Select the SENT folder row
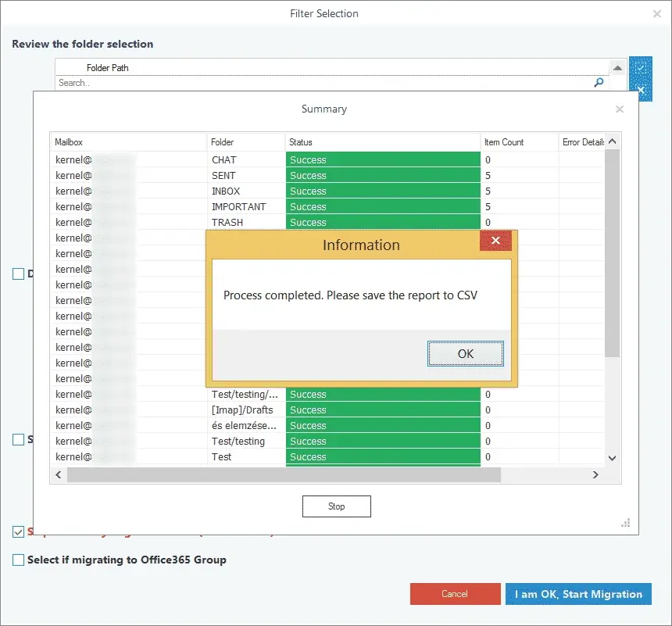The width and height of the screenshot is (672, 626). coord(327,175)
